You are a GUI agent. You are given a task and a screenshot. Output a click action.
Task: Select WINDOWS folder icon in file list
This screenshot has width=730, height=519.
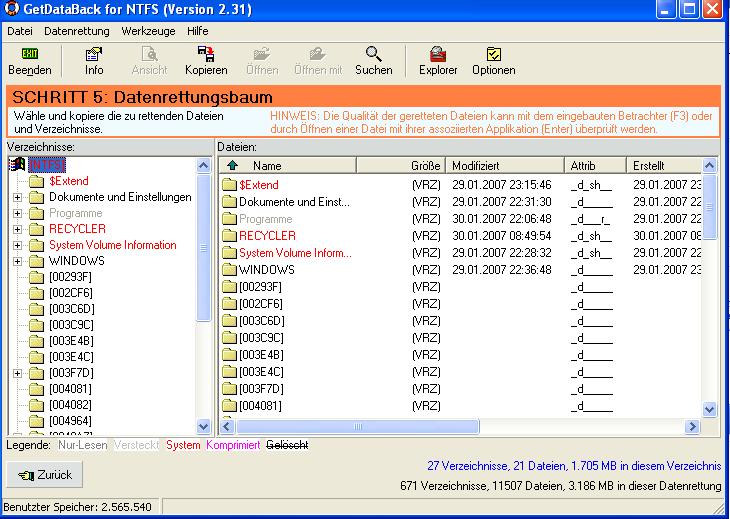229,270
